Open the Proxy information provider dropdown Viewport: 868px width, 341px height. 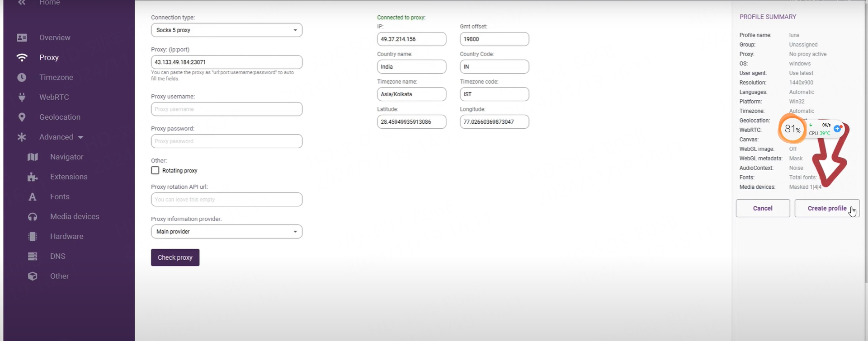(226, 232)
